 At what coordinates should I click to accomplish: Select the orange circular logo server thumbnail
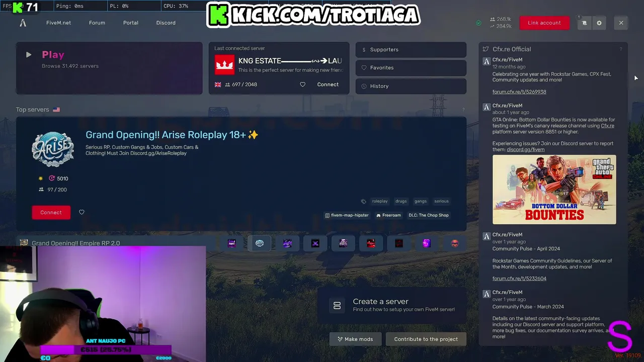tap(455, 243)
